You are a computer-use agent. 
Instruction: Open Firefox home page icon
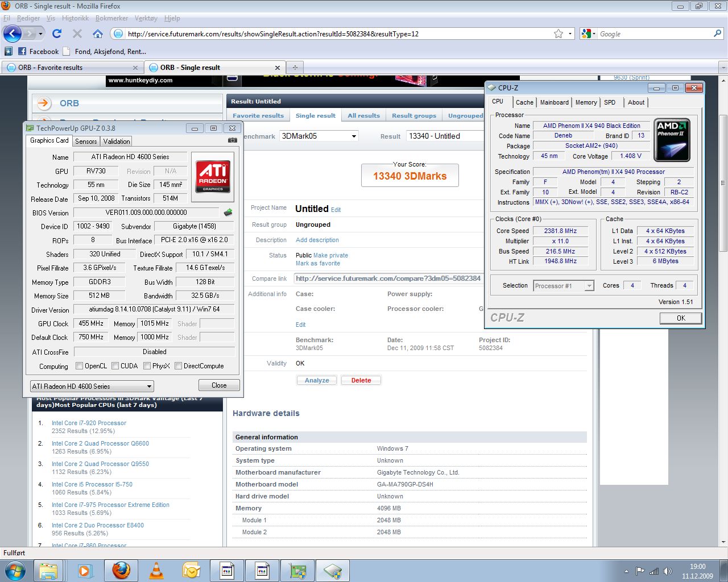click(98, 34)
